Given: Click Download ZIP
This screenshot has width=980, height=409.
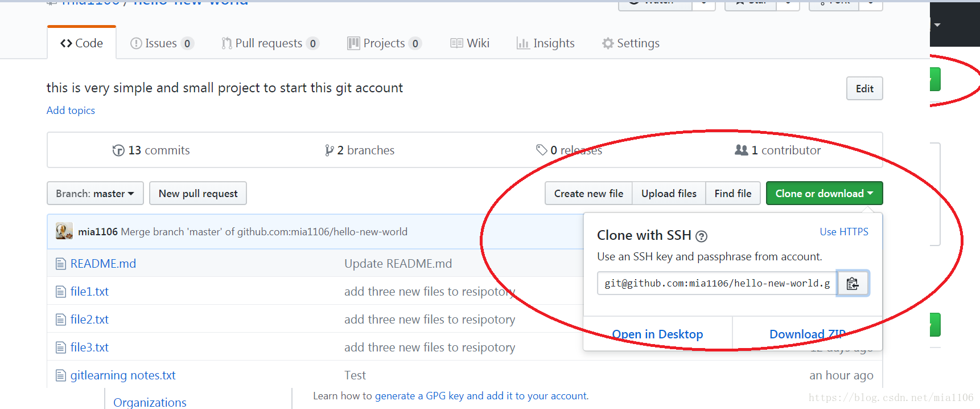Looking at the screenshot, I should (x=807, y=334).
